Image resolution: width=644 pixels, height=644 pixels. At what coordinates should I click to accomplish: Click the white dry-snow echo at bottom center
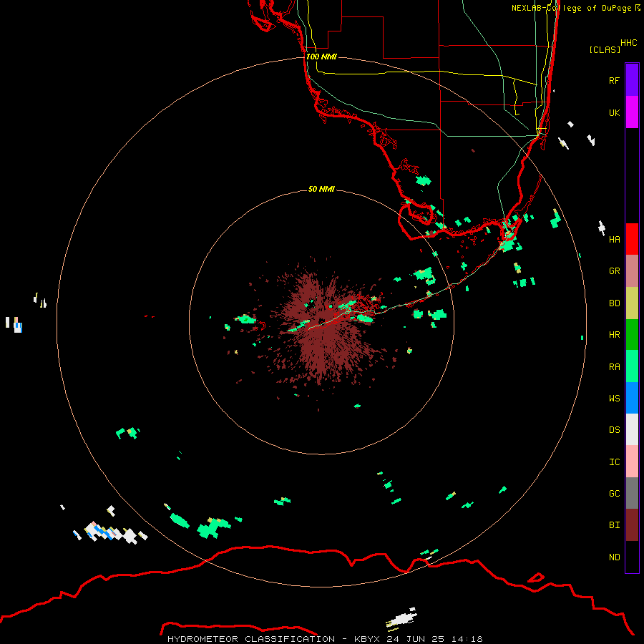(x=401, y=619)
